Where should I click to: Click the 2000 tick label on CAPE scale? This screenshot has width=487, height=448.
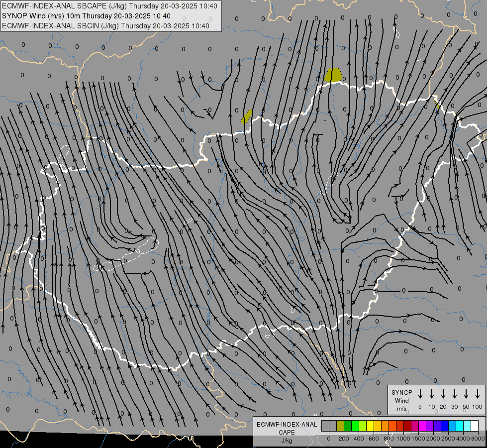coord(433,439)
